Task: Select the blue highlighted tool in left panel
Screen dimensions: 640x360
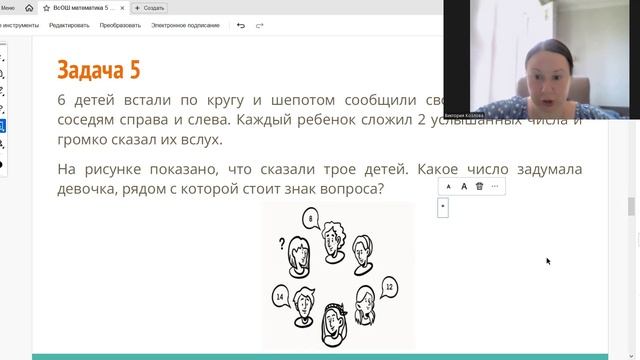Action: tap(2, 126)
